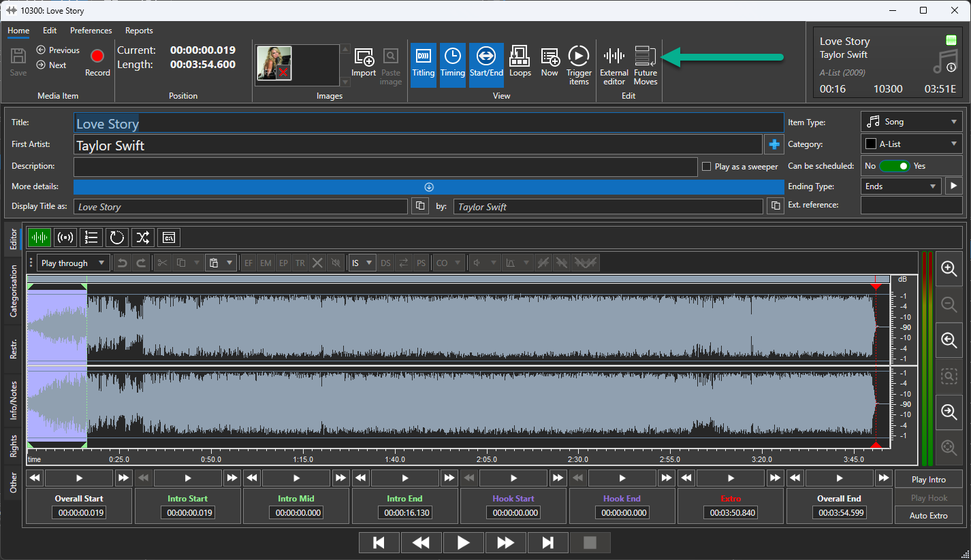Click the waveform overview scrollbar
Viewport: 971px width, 560px height.
tap(458, 278)
